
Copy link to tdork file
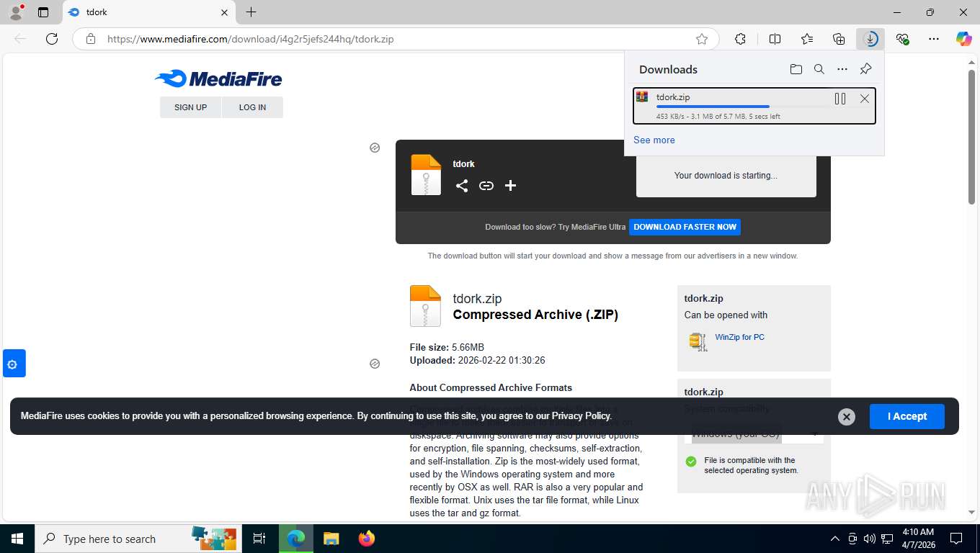(486, 186)
